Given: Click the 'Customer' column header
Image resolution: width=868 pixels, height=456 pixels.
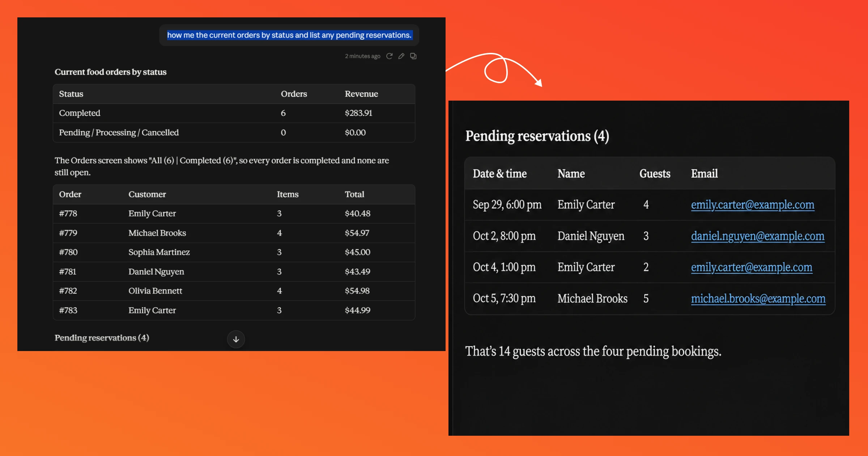Looking at the screenshot, I should click(x=147, y=194).
